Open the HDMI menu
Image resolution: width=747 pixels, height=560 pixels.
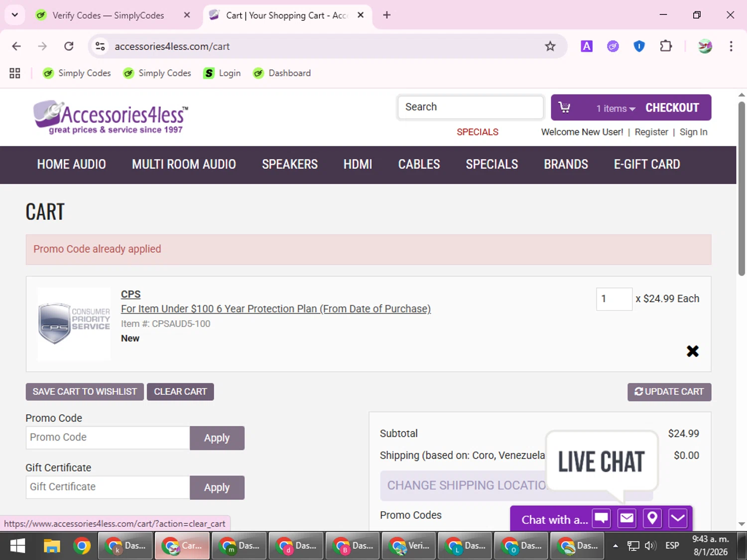(358, 164)
